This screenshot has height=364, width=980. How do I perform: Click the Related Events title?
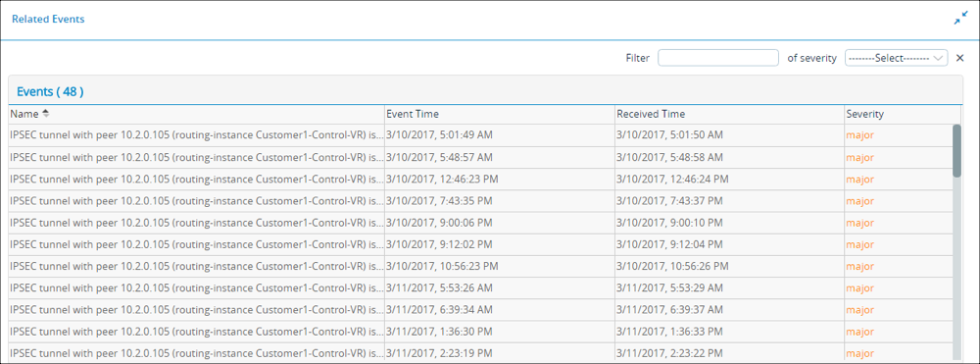[48, 20]
